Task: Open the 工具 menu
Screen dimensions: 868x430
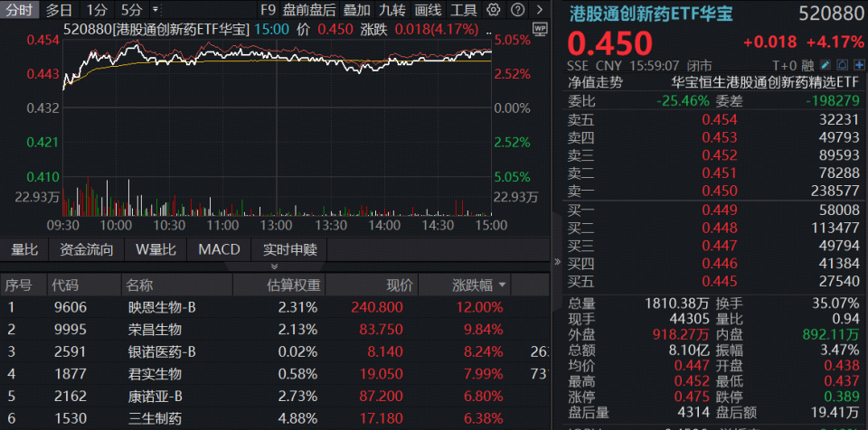Action: point(463,9)
